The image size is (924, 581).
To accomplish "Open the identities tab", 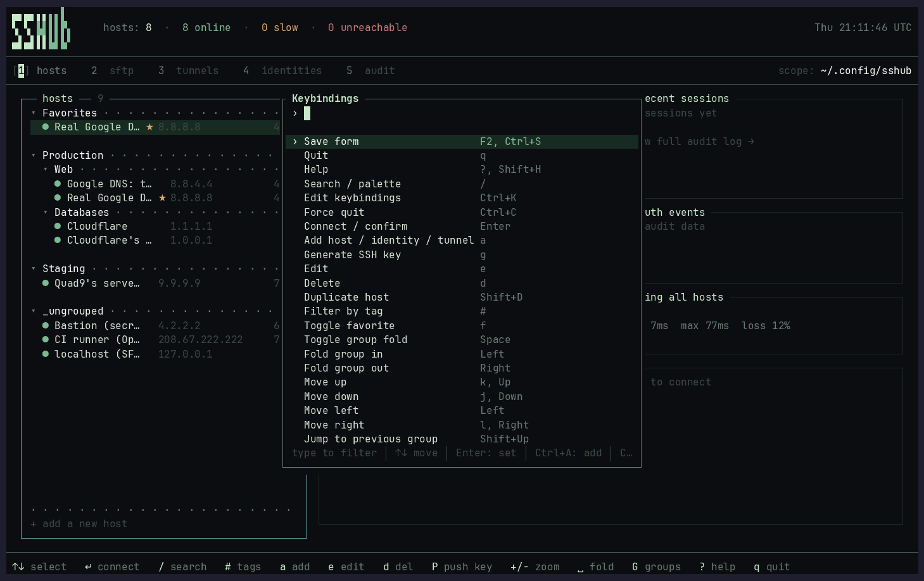I will click(x=282, y=71).
